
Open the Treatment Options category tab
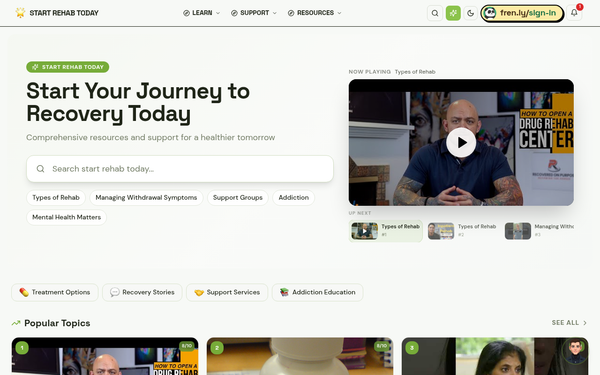(x=55, y=292)
